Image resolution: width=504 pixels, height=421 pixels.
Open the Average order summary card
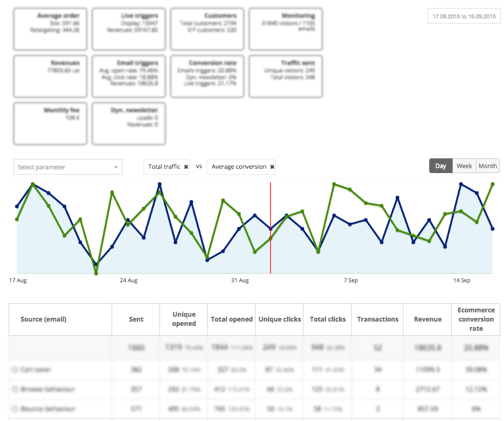coord(50,29)
